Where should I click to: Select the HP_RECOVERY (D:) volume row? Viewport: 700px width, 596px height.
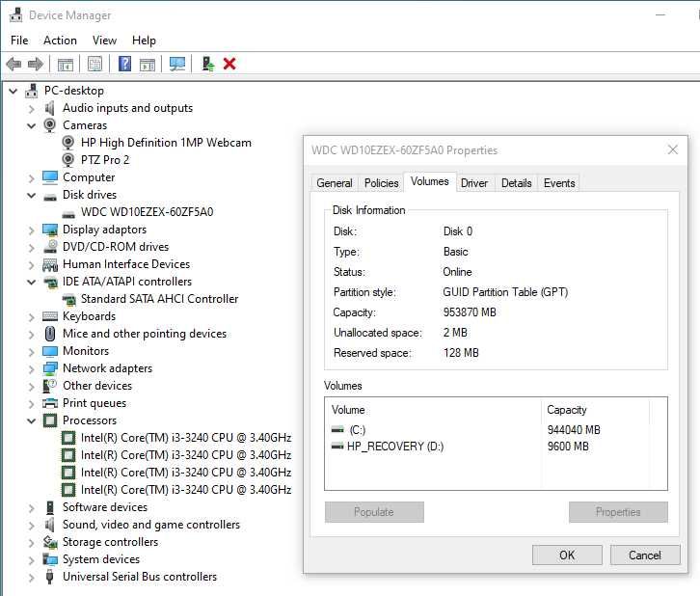click(x=496, y=447)
